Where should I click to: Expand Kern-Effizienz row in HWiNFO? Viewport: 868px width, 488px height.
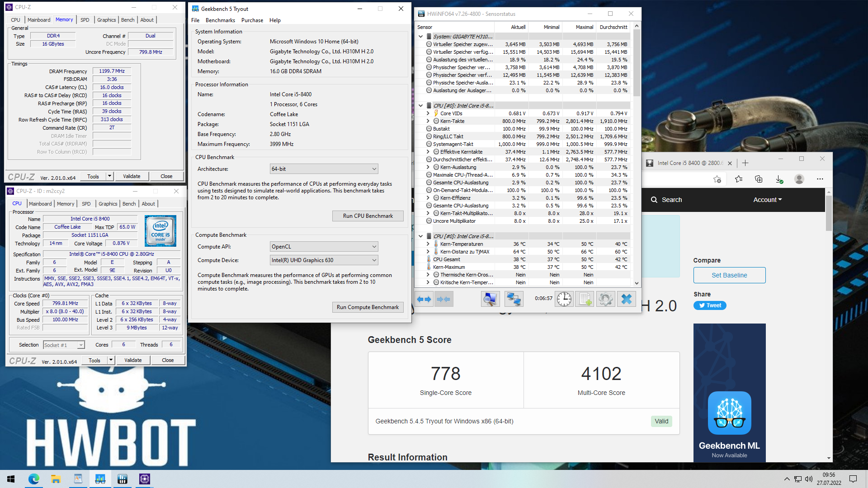click(x=428, y=198)
